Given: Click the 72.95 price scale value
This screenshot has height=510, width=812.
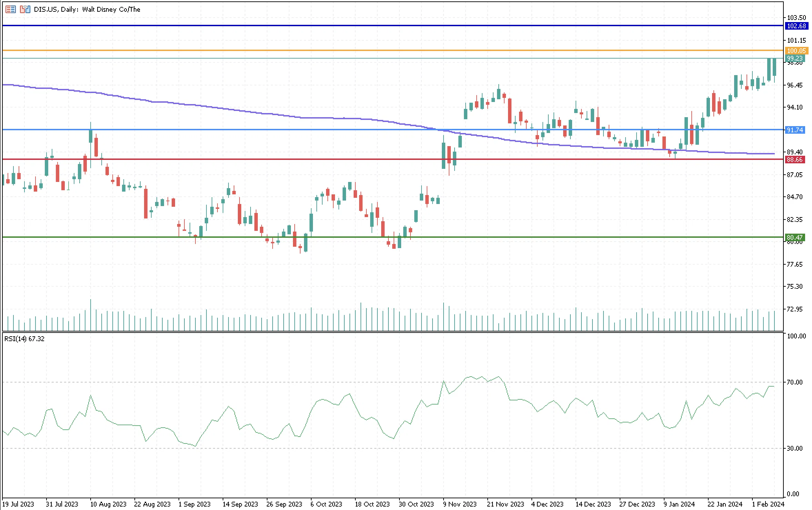Looking at the screenshot, I should (x=795, y=309).
